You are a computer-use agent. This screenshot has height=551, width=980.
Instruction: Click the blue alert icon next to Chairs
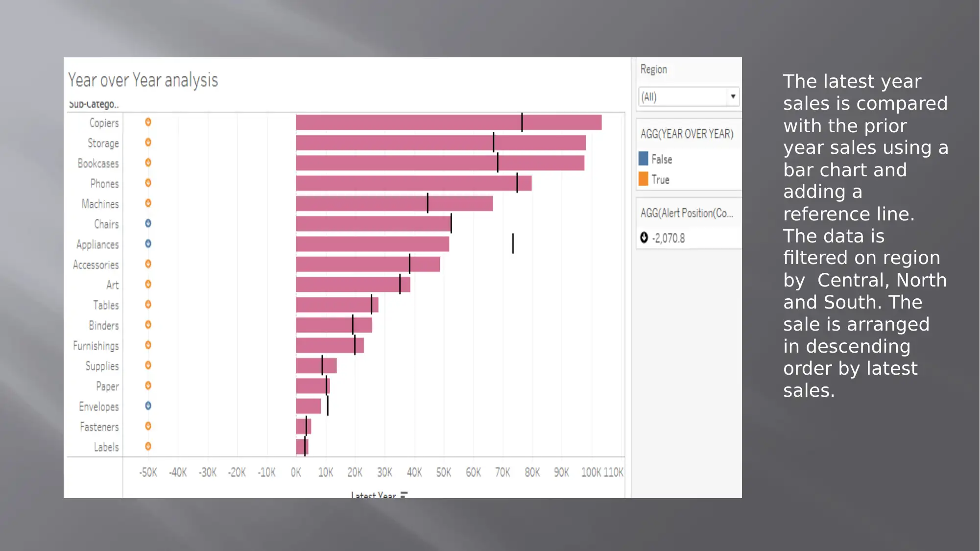tap(148, 224)
